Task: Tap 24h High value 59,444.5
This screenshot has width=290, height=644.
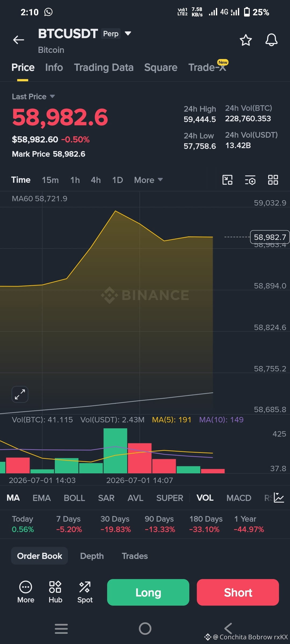Action: 200,119
